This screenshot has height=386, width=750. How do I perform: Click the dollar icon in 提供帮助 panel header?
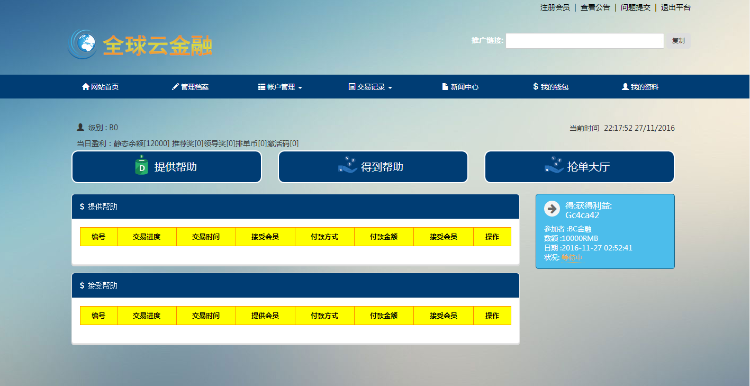pyautogui.click(x=82, y=207)
